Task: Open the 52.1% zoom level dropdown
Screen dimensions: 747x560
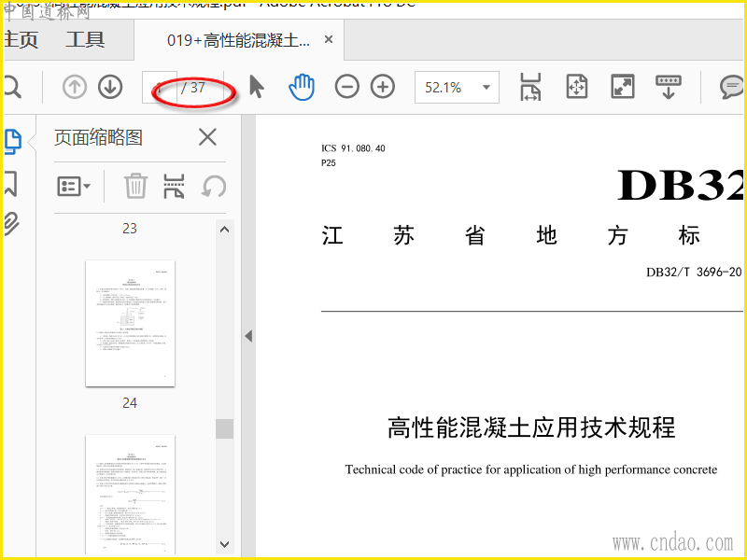Action: click(457, 87)
